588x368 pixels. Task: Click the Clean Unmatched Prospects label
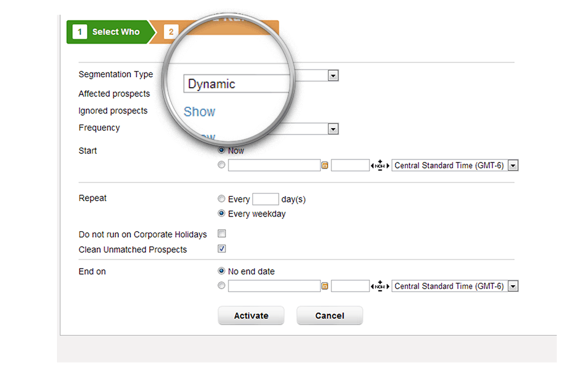pyautogui.click(x=133, y=250)
